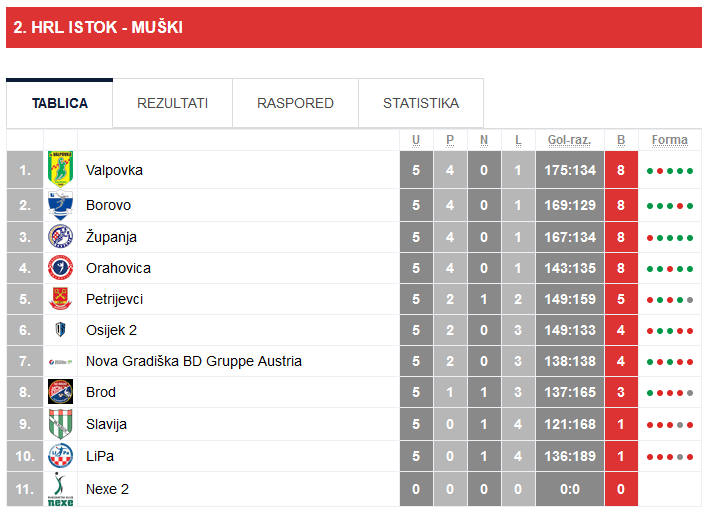Click the red points cell for Borovo

pyautogui.click(x=621, y=205)
